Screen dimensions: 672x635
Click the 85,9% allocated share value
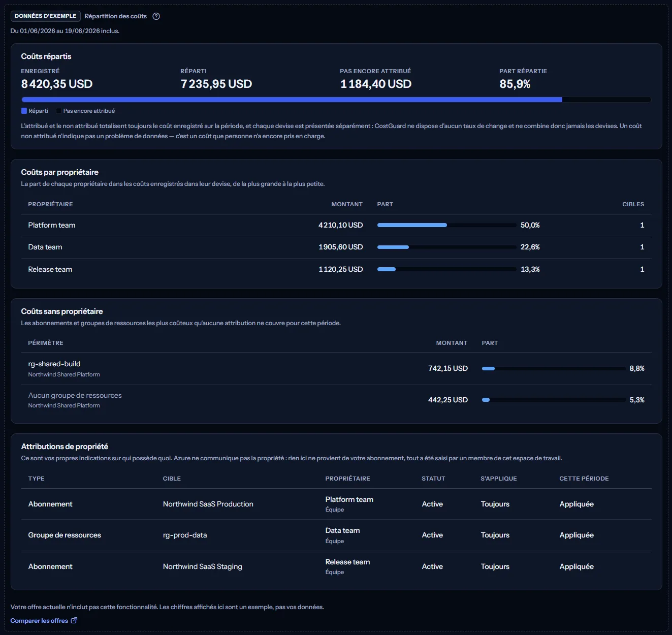point(515,84)
